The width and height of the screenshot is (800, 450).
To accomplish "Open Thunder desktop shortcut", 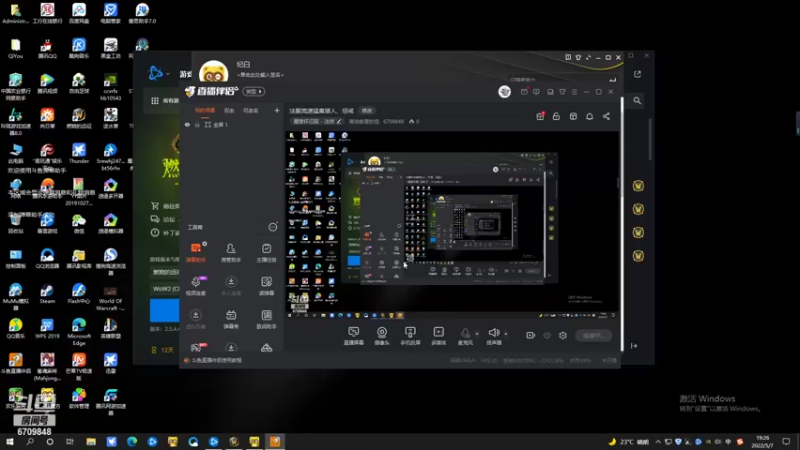I will coord(79,153).
